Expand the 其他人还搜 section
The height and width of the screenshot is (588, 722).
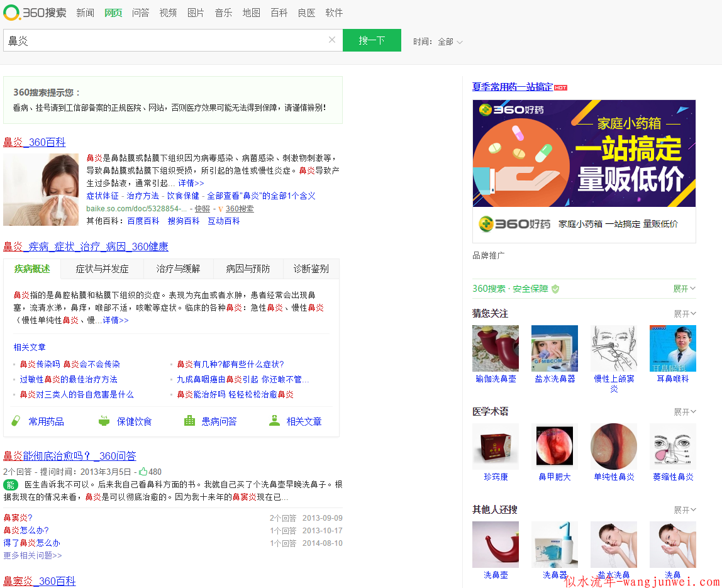(x=685, y=510)
